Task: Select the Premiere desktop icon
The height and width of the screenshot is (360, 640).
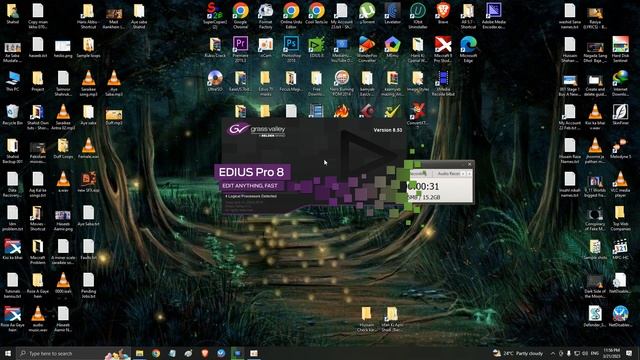Action: click(240, 49)
